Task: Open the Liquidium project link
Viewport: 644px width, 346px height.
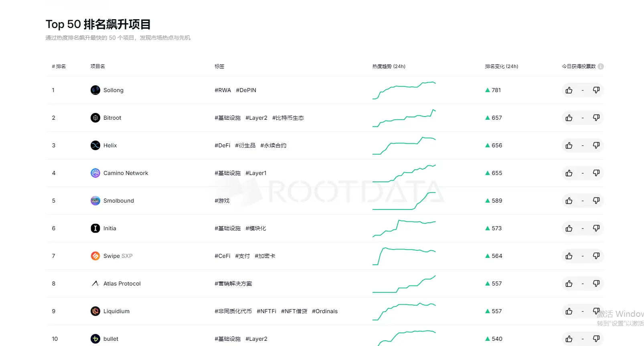Action: pos(117,311)
